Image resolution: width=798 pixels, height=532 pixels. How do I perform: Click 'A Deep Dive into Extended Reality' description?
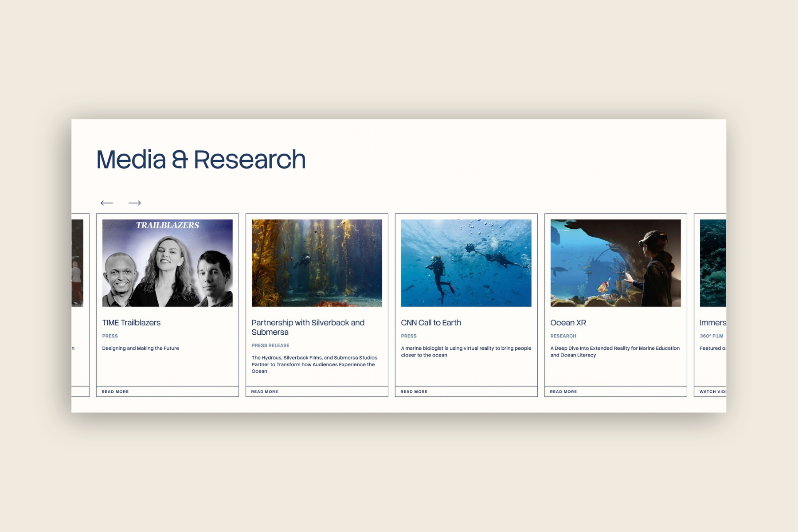pos(615,352)
